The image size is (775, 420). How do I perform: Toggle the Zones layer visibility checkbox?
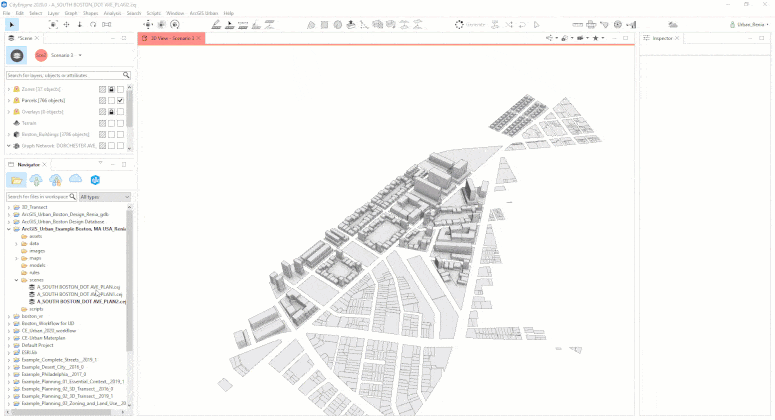click(x=120, y=89)
